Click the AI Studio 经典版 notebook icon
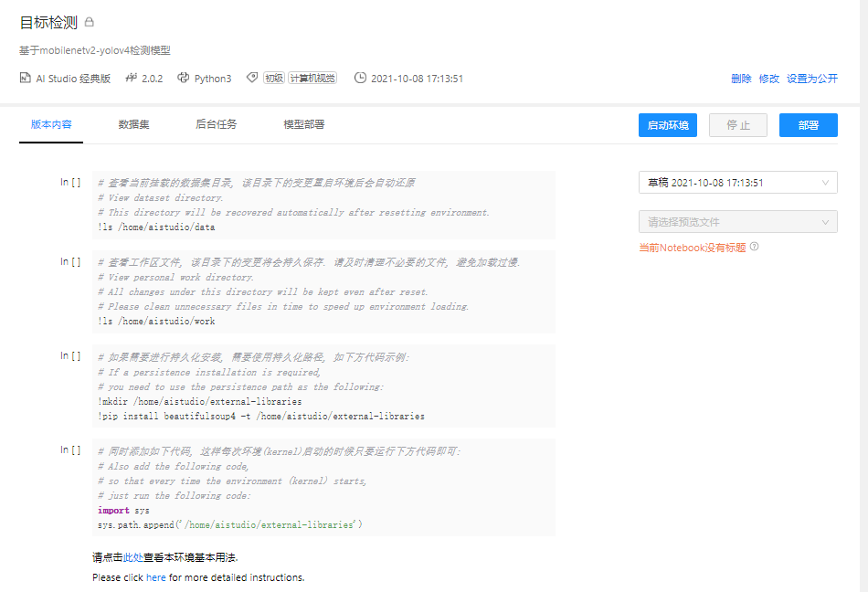Image resolution: width=868 pixels, height=592 pixels. click(25, 79)
